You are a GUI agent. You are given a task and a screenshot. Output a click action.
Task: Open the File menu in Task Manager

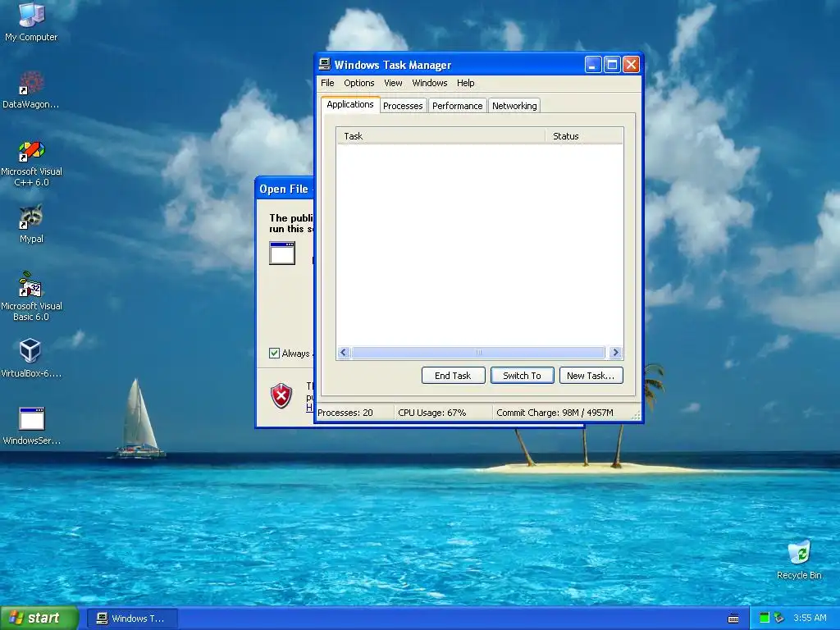327,83
